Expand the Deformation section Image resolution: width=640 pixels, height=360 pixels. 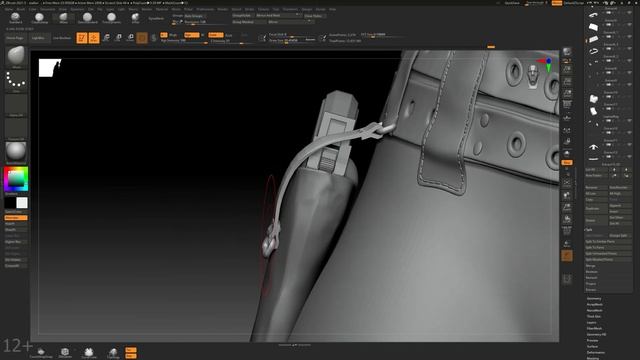pos(596,352)
